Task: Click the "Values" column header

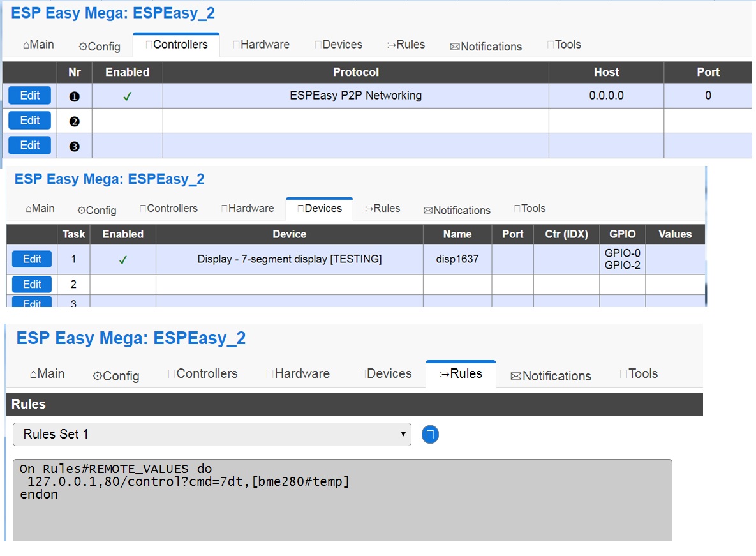Action: point(675,234)
